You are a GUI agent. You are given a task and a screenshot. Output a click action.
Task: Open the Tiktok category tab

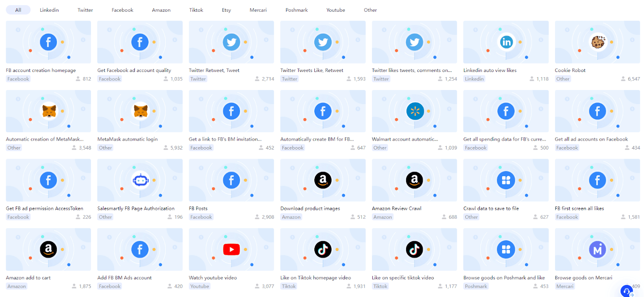pyautogui.click(x=196, y=10)
